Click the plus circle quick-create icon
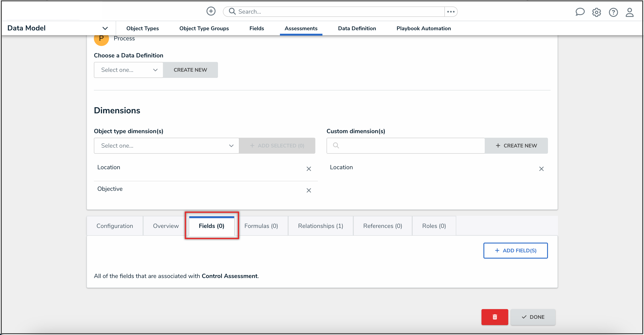Image resolution: width=644 pixels, height=335 pixels. [211, 11]
